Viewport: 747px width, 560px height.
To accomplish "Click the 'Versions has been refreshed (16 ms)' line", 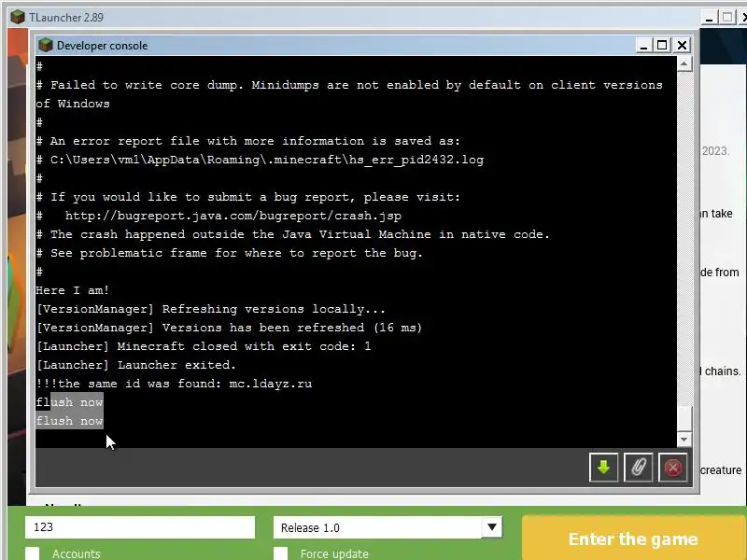I will pyautogui.click(x=230, y=328).
